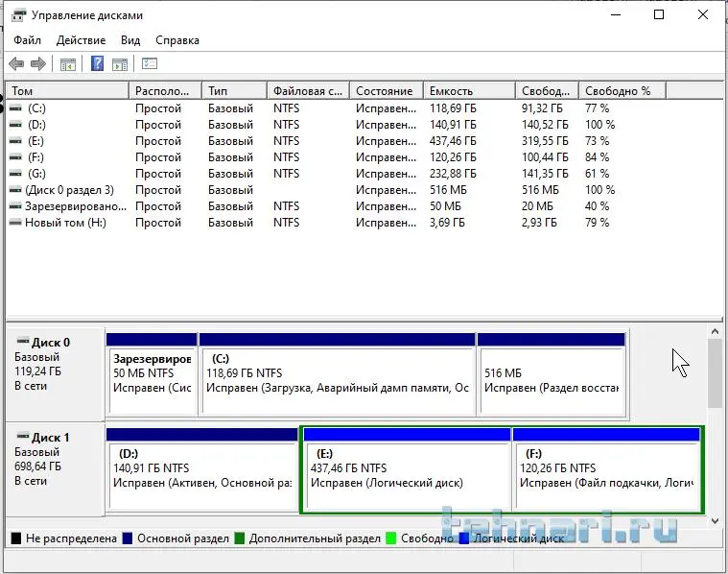
Task: Click the drive icon of volume (F:)
Action: tap(15, 157)
